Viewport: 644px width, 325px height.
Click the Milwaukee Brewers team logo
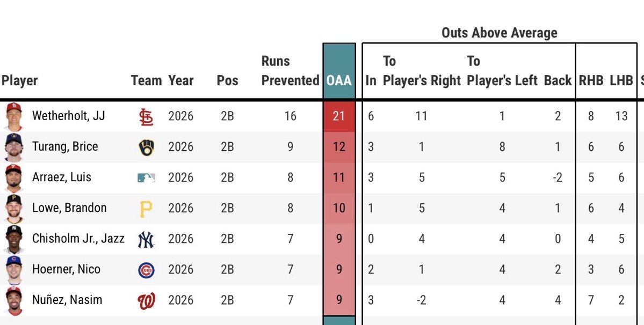coord(146,147)
